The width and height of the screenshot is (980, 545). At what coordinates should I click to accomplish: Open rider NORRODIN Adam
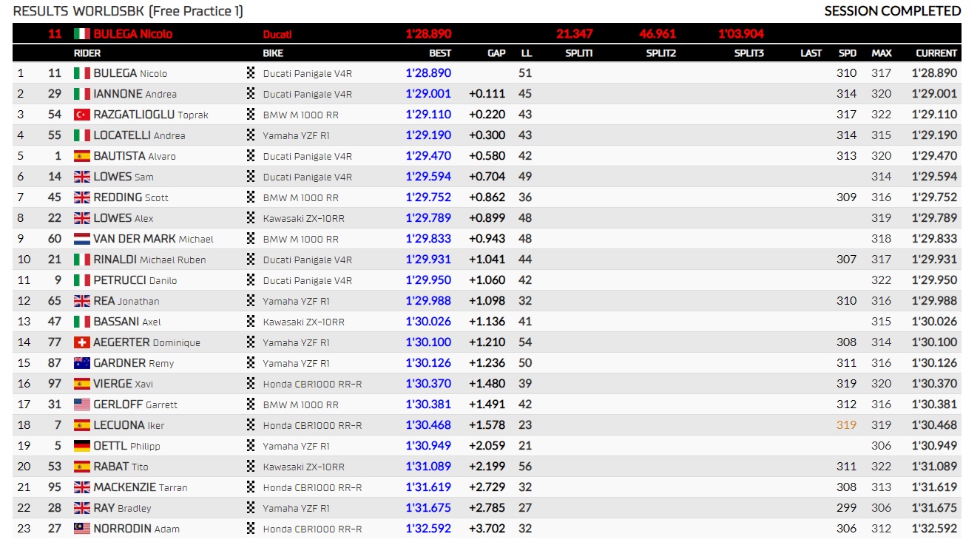pyautogui.click(x=137, y=529)
